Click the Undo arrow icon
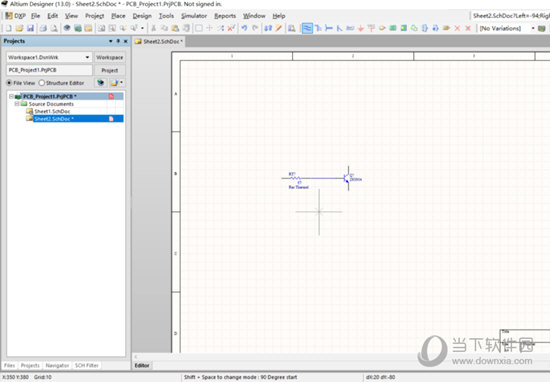550x382 pixels. [x=244, y=28]
